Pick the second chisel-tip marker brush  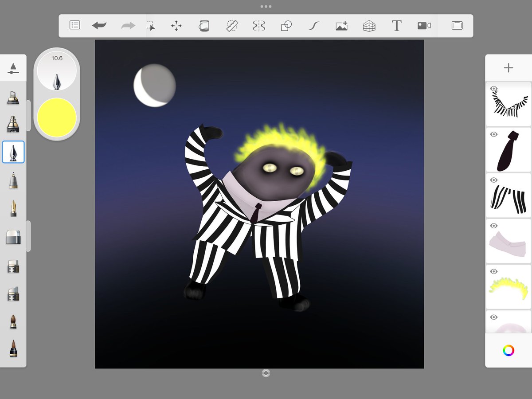[x=13, y=293]
